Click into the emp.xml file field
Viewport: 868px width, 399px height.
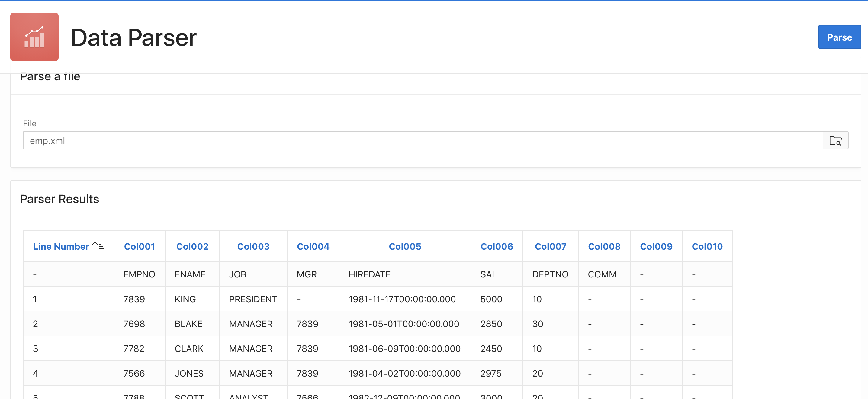(x=423, y=140)
